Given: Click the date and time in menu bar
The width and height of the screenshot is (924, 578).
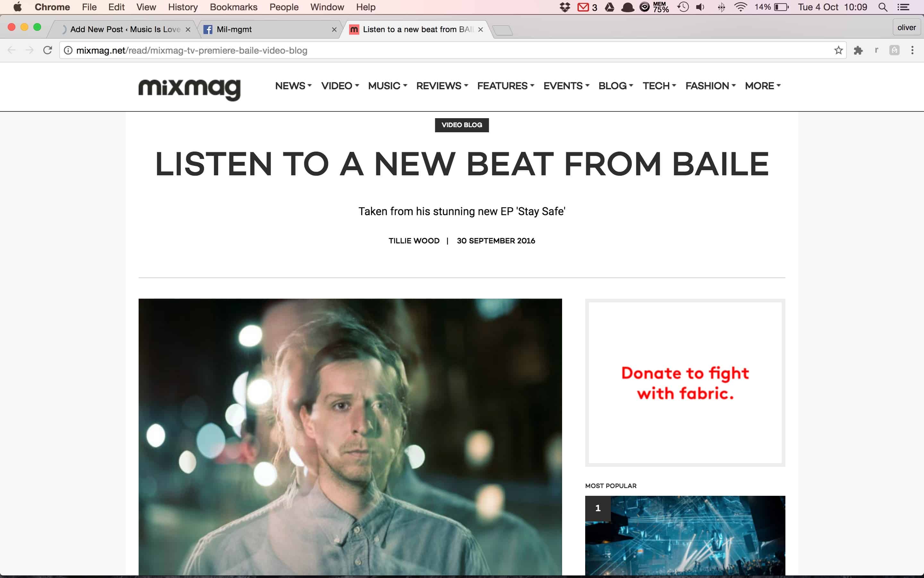Looking at the screenshot, I should click(x=832, y=7).
